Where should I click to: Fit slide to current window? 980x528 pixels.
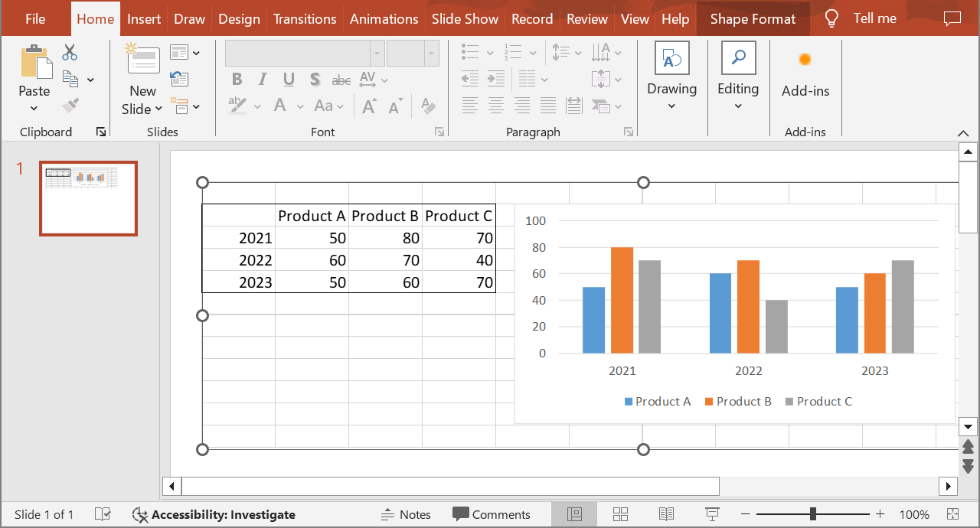[x=952, y=514]
